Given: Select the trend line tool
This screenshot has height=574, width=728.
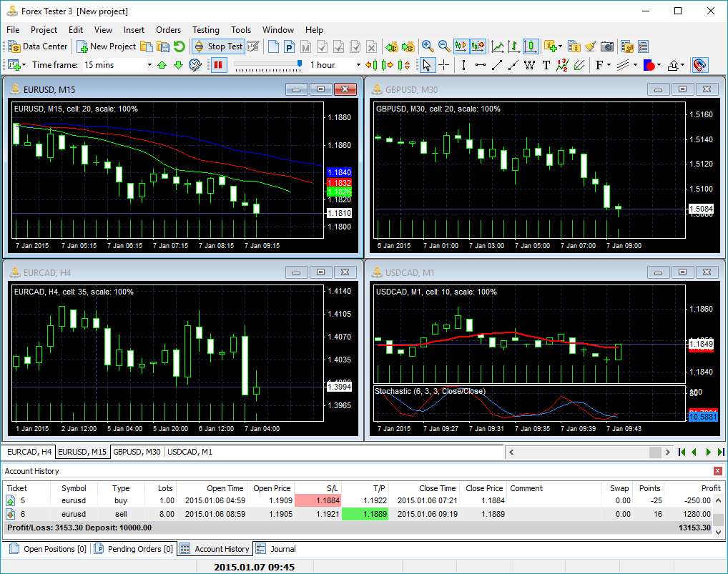Looking at the screenshot, I should pos(497,65).
